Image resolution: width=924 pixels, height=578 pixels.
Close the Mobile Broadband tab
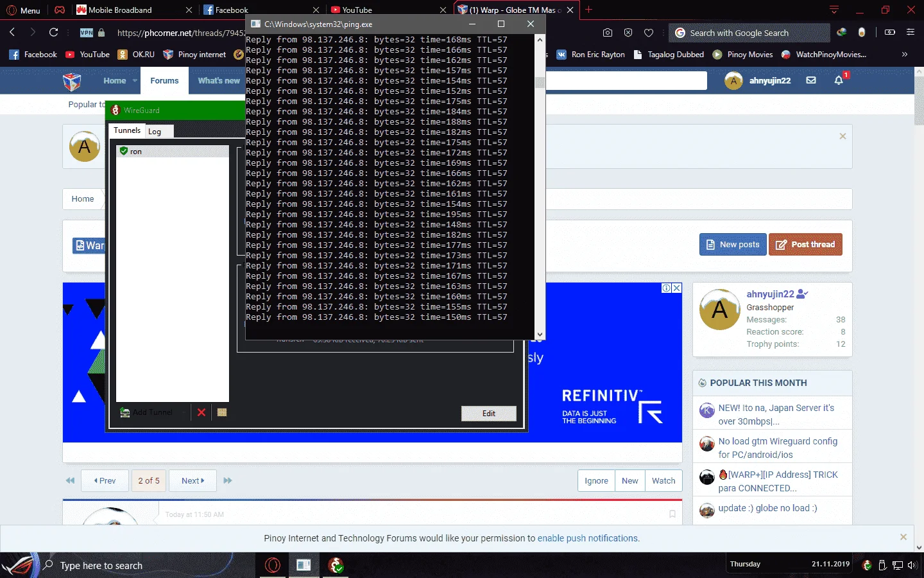(x=189, y=10)
